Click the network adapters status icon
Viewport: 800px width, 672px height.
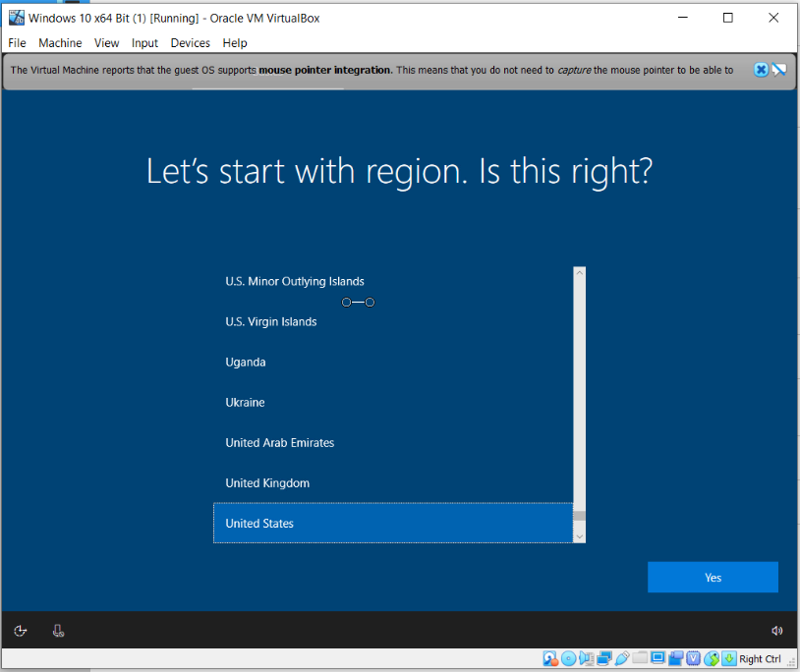click(x=604, y=659)
